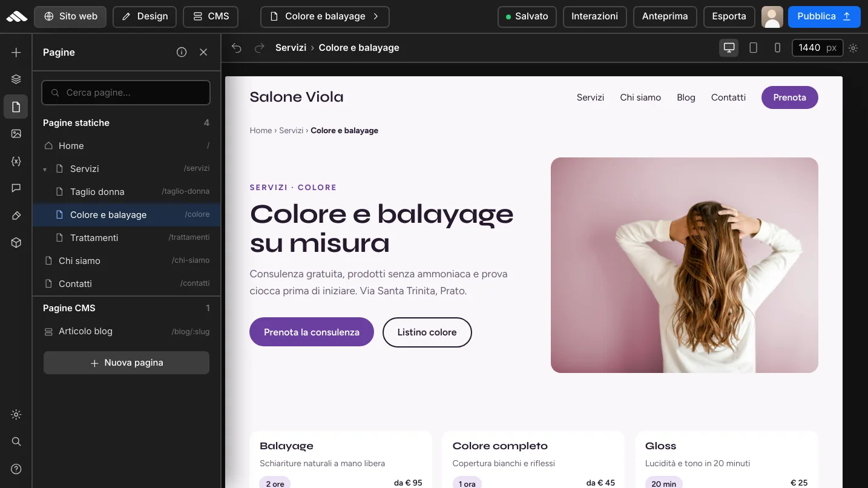Image resolution: width=868 pixels, height=488 pixels.
Task: Open the components cube icon
Action: coord(16,243)
